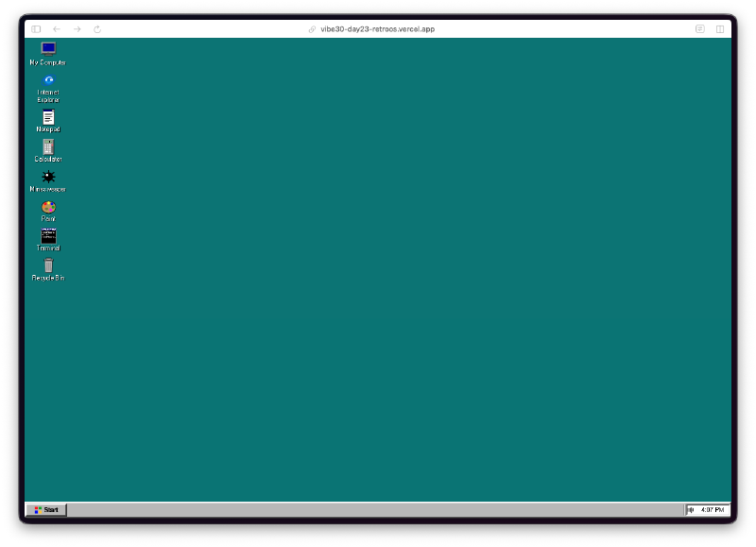The height and width of the screenshot is (547, 756).
Task: Click the padlock icon in the address bar
Action: coord(311,28)
